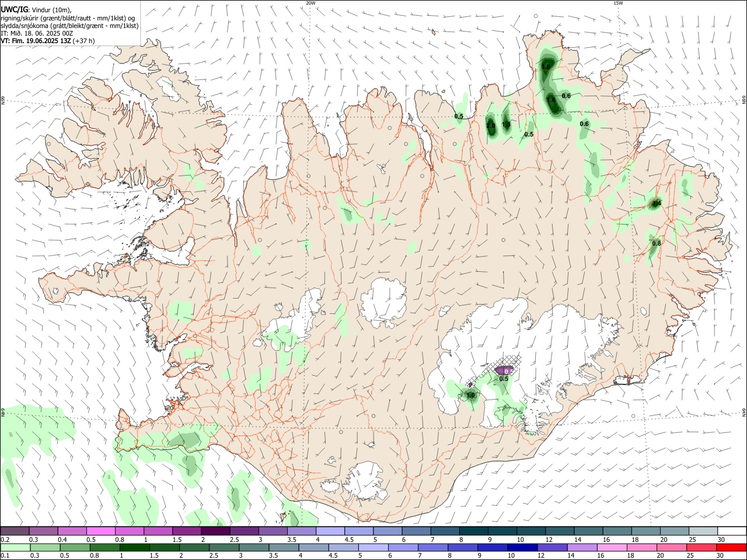Screen dimensions: 747x560
Task: Click the '0.8' precipitation value in the east
Action: [657, 243]
